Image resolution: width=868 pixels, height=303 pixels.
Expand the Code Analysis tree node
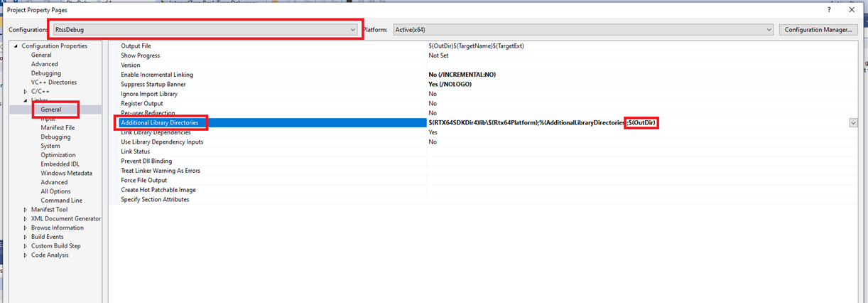click(x=26, y=255)
